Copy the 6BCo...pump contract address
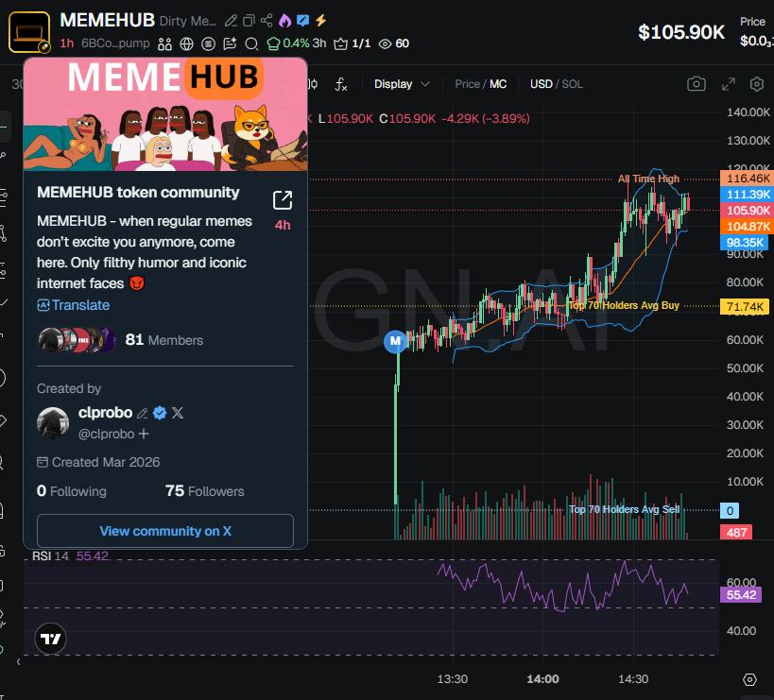 tap(115, 43)
